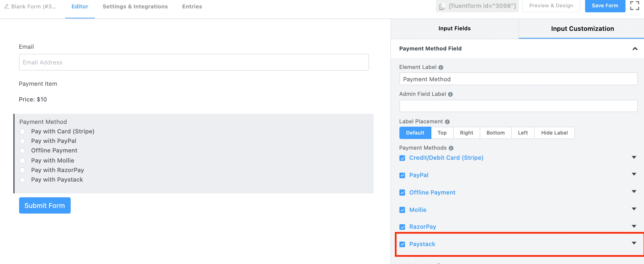Image resolution: width=644 pixels, height=264 pixels.
Task: Click the Admin Field Label input
Action: coord(518,106)
